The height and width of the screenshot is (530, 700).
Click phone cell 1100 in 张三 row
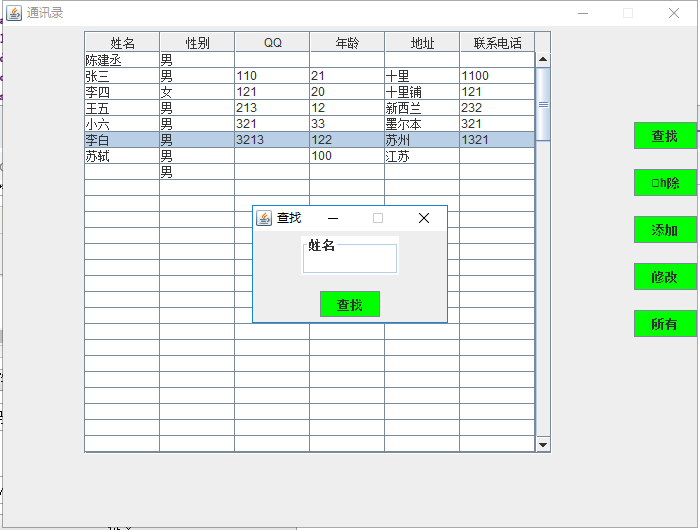[497, 76]
